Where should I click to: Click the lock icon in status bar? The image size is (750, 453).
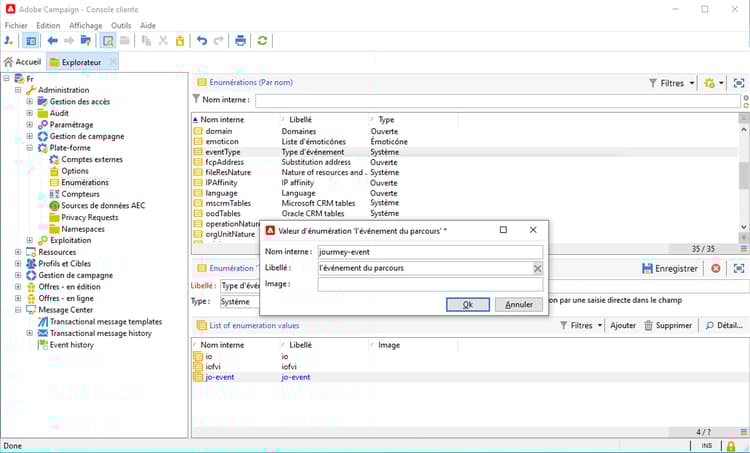tap(731, 446)
